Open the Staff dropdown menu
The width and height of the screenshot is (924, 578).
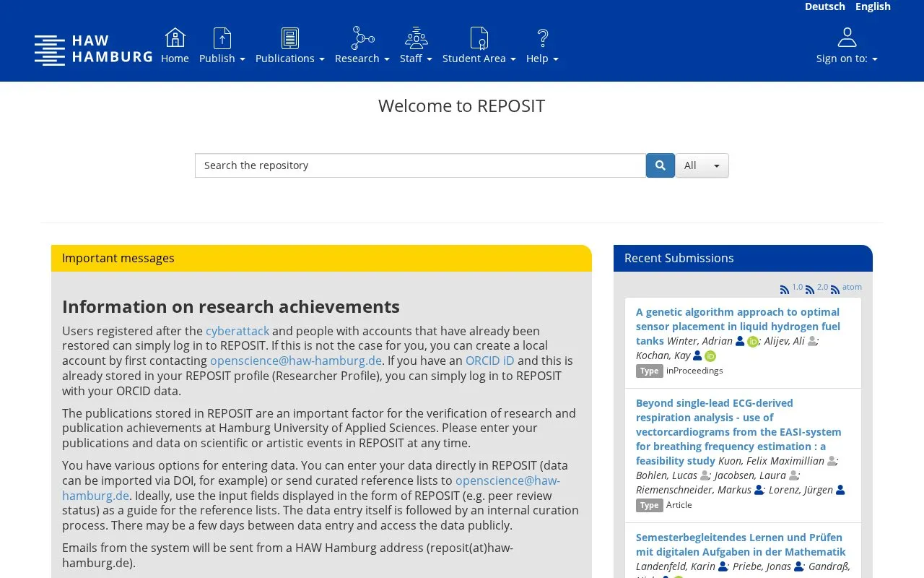point(416,59)
